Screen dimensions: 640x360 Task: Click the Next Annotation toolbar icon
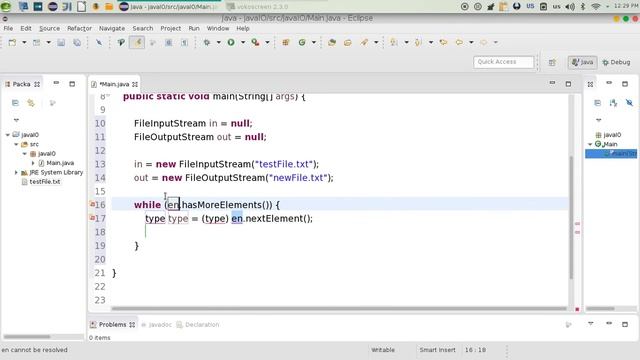tap(394, 42)
